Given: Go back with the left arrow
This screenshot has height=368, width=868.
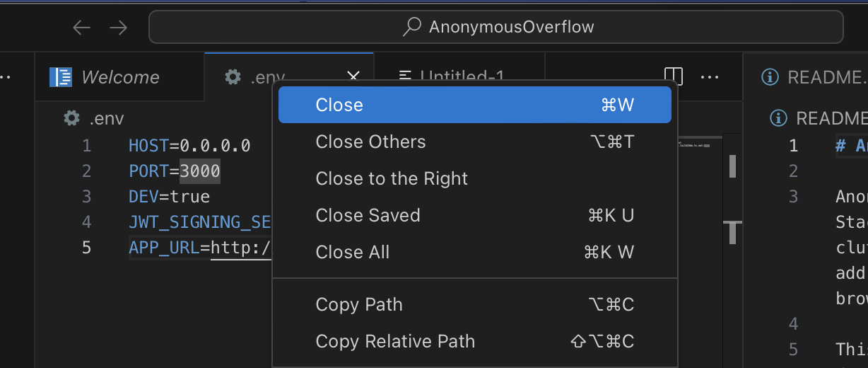Looking at the screenshot, I should pos(82,28).
